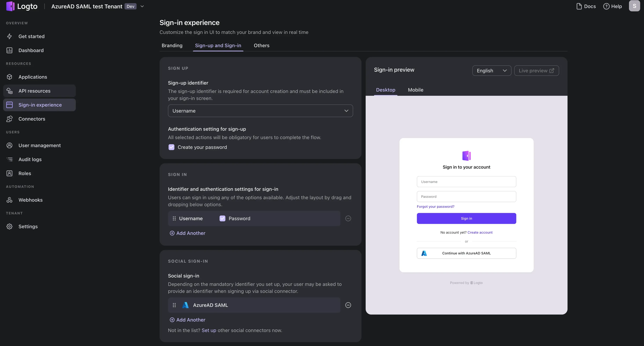Switch to the Branding tab
This screenshot has width=644, height=346.
(x=172, y=45)
